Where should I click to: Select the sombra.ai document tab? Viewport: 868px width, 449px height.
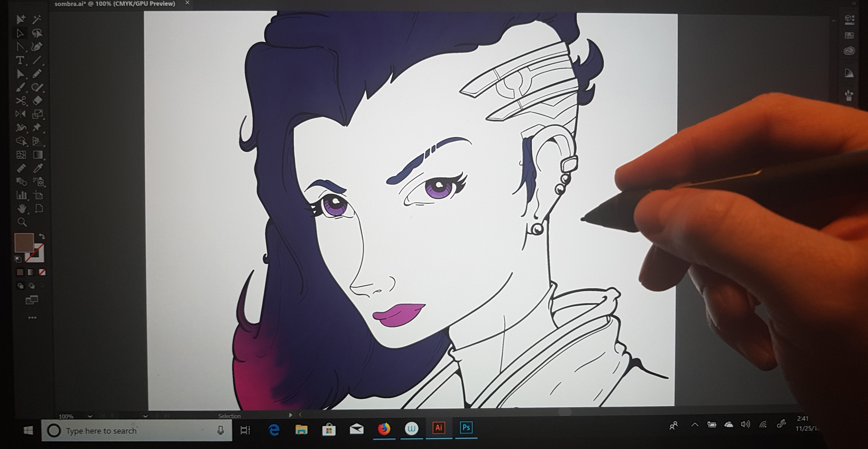coord(115,4)
